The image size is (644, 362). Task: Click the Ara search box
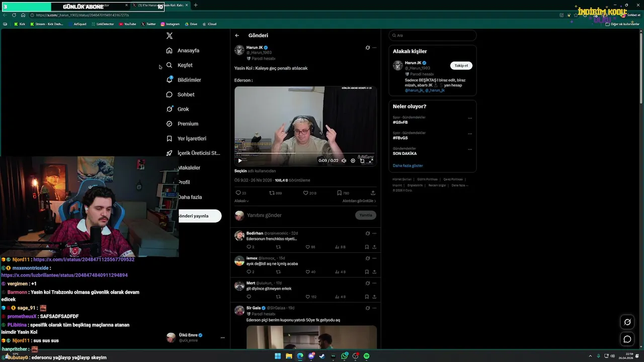tap(433, 35)
